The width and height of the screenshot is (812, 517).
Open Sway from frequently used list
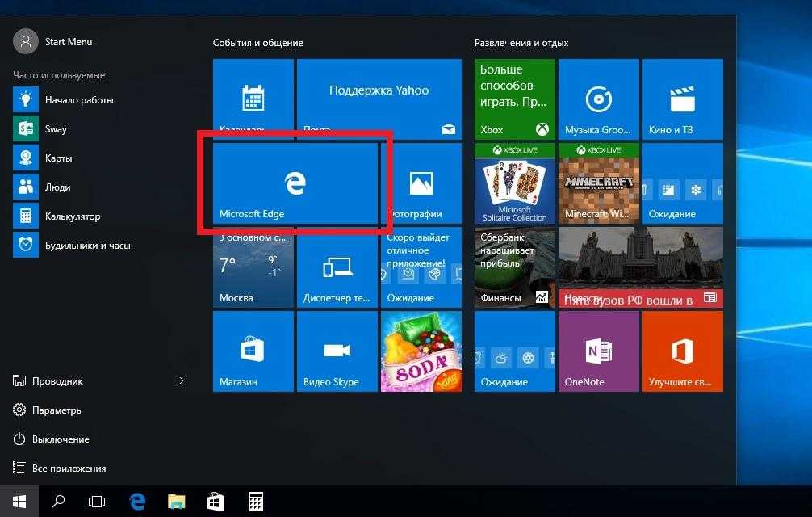[56, 129]
